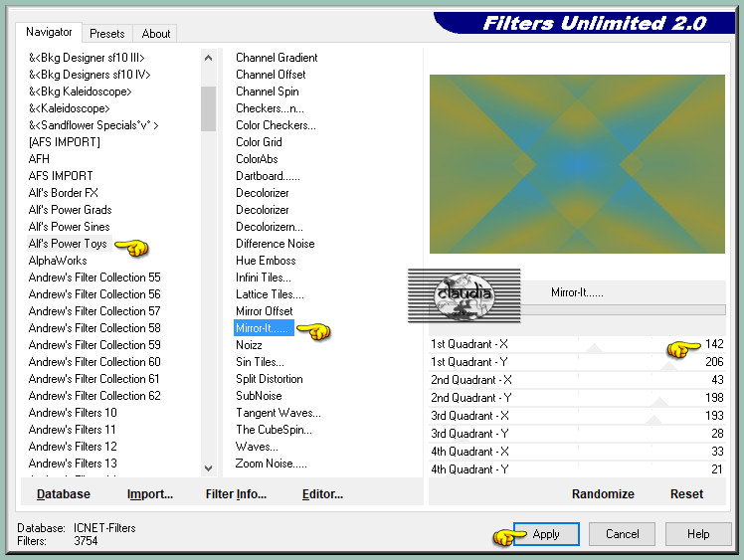Select &<Bkg Kaleidoscope> category
Viewport: 744px width, 560px height.
click(80, 92)
